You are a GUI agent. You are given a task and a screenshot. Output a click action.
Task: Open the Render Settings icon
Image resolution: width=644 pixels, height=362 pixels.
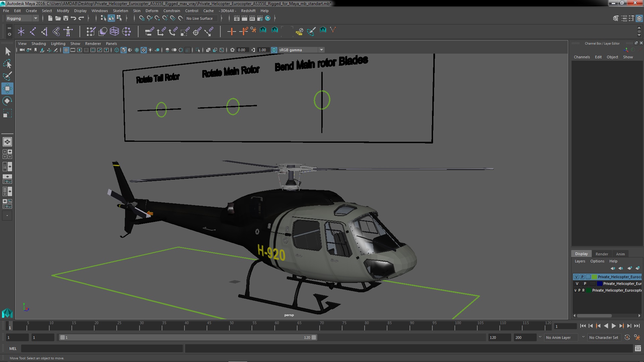tap(260, 18)
